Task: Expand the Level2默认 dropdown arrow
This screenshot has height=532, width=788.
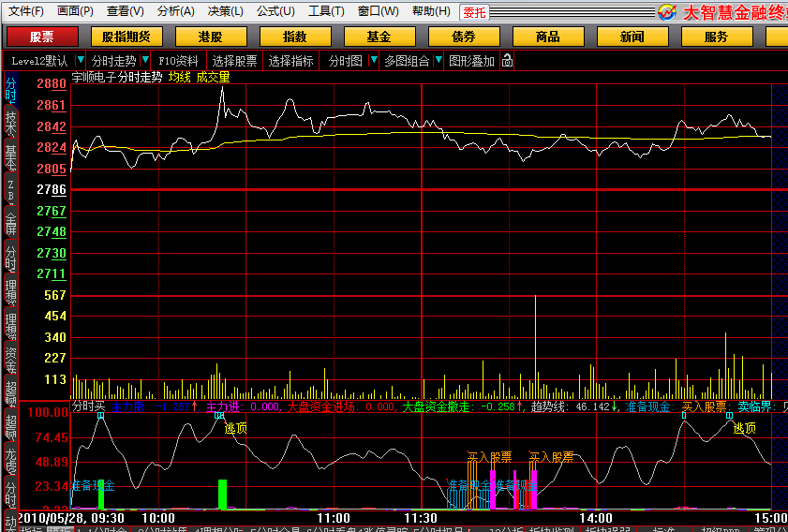Action: click(x=80, y=60)
